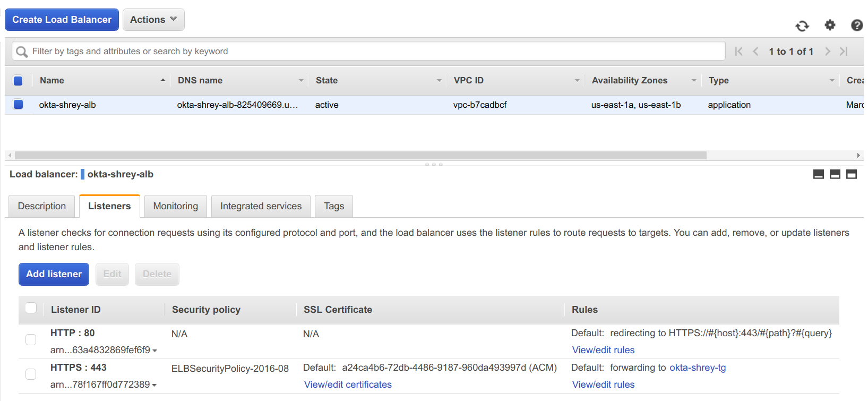Switch to the Tags tab
The image size is (868, 401).
point(334,206)
